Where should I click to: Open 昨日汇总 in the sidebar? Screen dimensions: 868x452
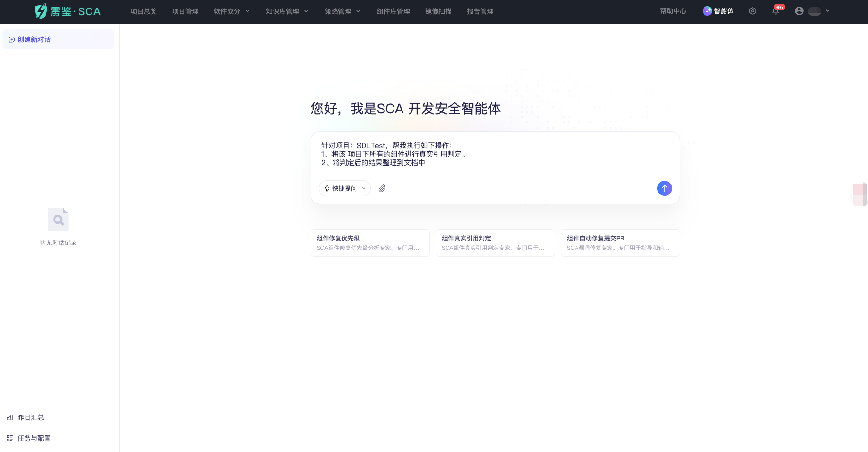30,417
